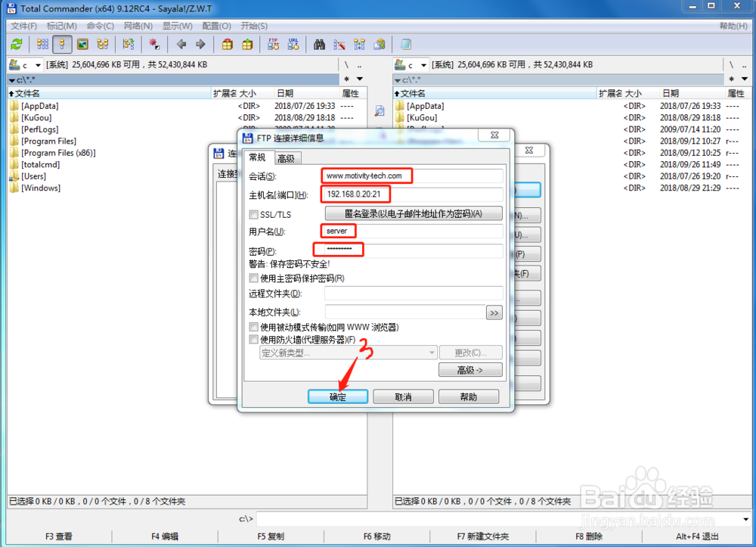The height and width of the screenshot is (547, 756).
Task: Click the invert selection toolbar icon
Action: tap(129, 45)
